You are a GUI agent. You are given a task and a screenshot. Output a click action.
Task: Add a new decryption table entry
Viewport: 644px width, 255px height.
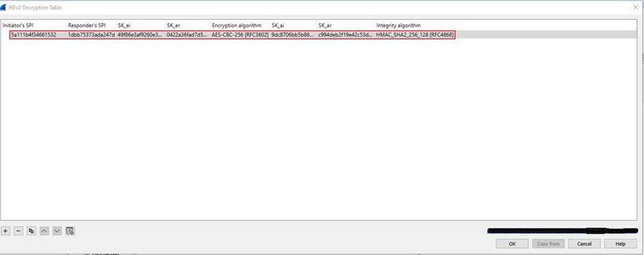pyautogui.click(x=6, y=232)
